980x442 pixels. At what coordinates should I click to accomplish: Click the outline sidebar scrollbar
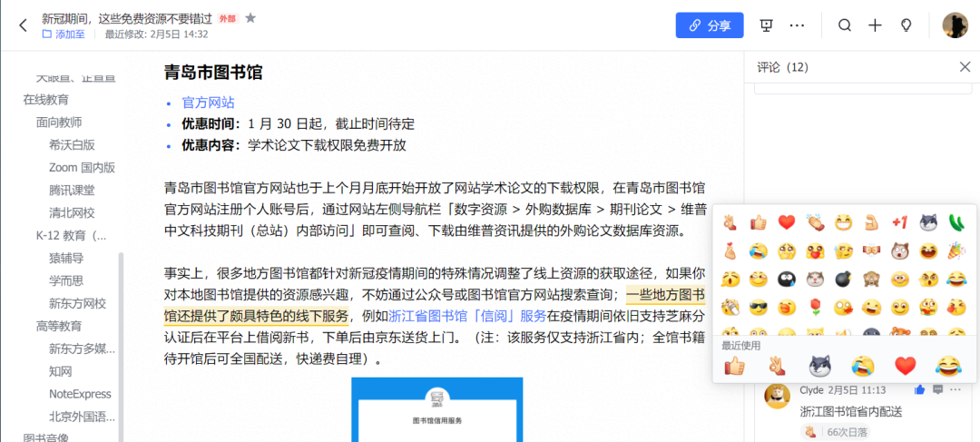[x=122, y=347]
